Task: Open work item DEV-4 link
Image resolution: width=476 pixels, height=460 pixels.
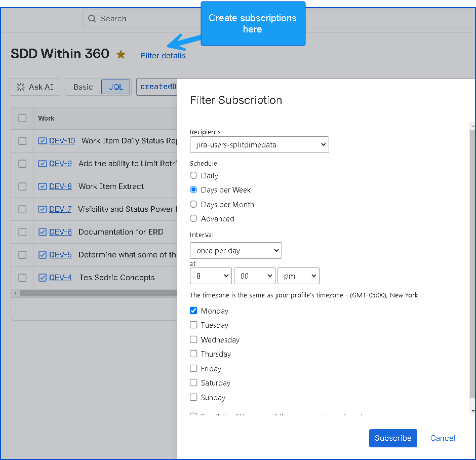Action: tap(61, 278)
